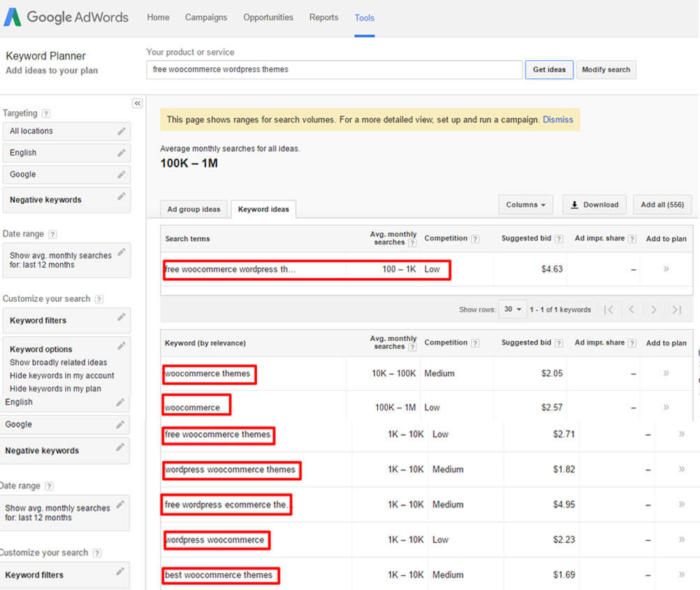Switch to the Ad group ideas tab
Image resolution: width=700 pixels, height=590 pixels.
click(194, 208)
